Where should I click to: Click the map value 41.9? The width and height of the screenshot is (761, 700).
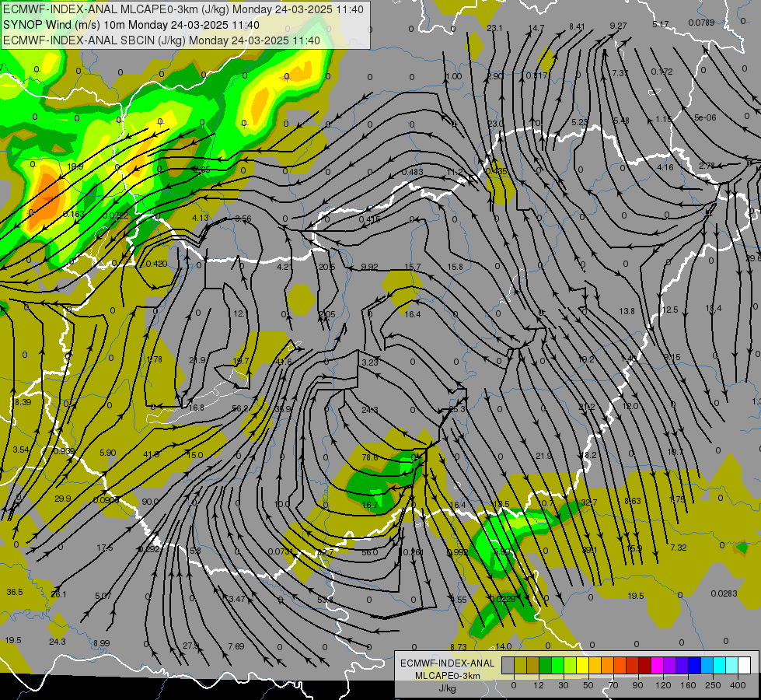(x=152, y=454)
